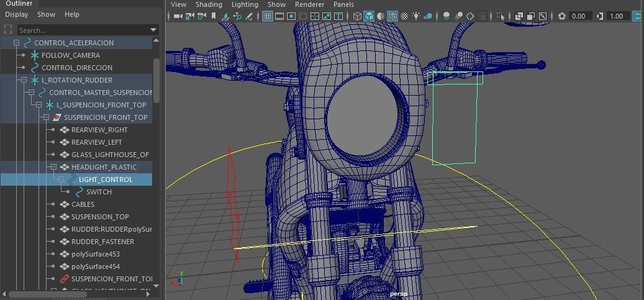Open the viewport Renderer menu
644x300 pixels.
[309, 4]
